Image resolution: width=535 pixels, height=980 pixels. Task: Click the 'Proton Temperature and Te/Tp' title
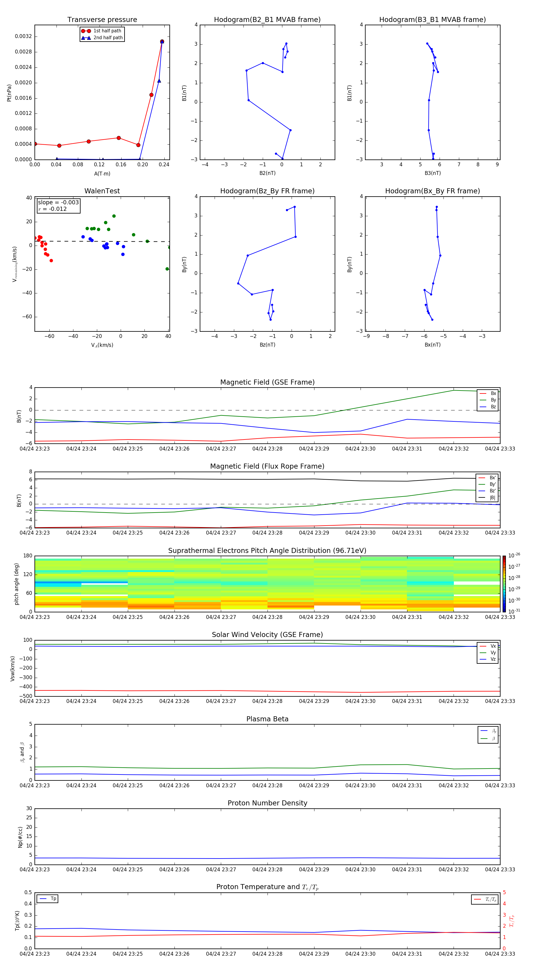[267, 887]
